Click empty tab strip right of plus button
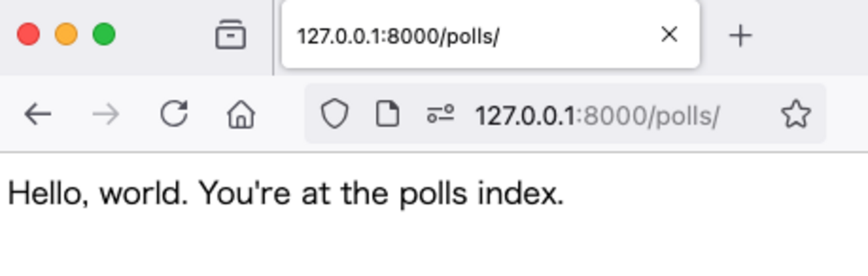Screen dimensions: 868x276 click(x=815, y=35)
